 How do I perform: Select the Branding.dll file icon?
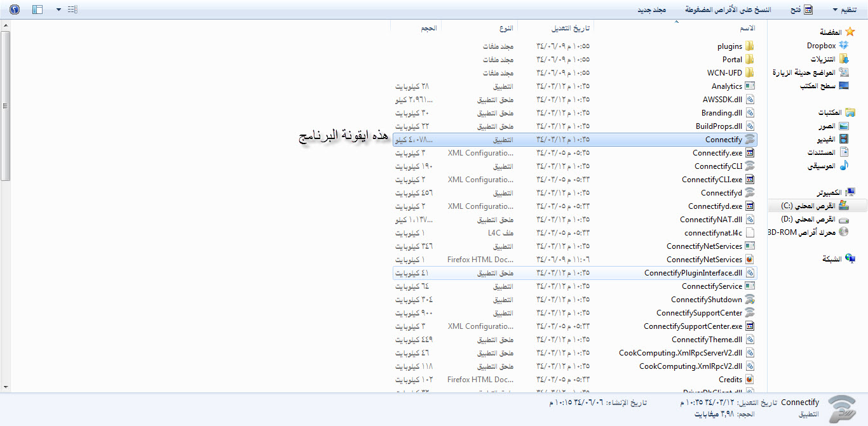750,112
